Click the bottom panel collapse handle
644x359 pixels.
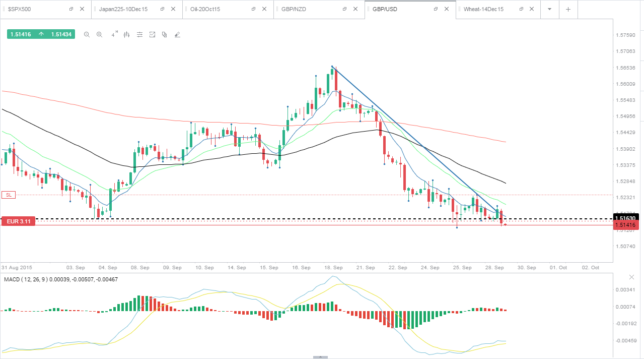point(320,357)
